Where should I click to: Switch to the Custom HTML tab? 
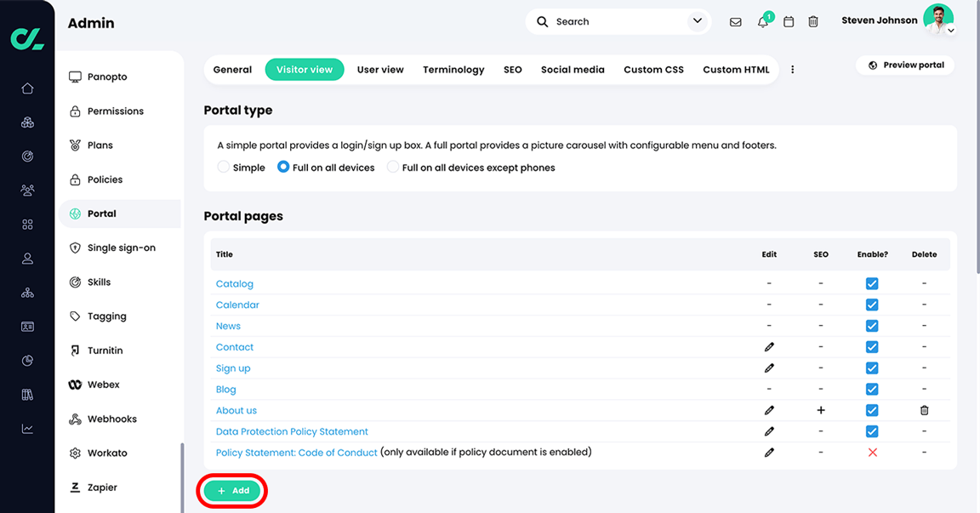736,70
